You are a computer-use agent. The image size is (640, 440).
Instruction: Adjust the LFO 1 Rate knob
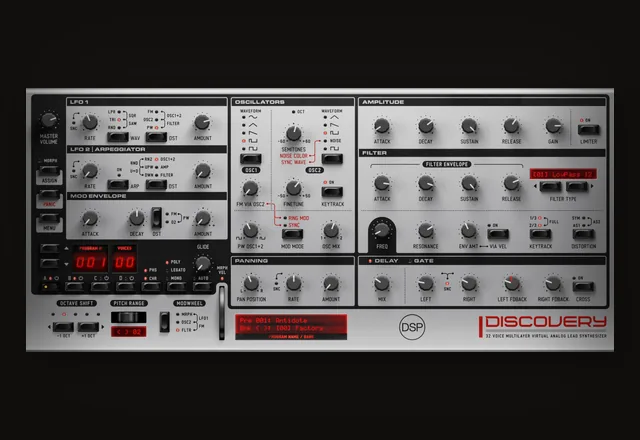point(90,122)
